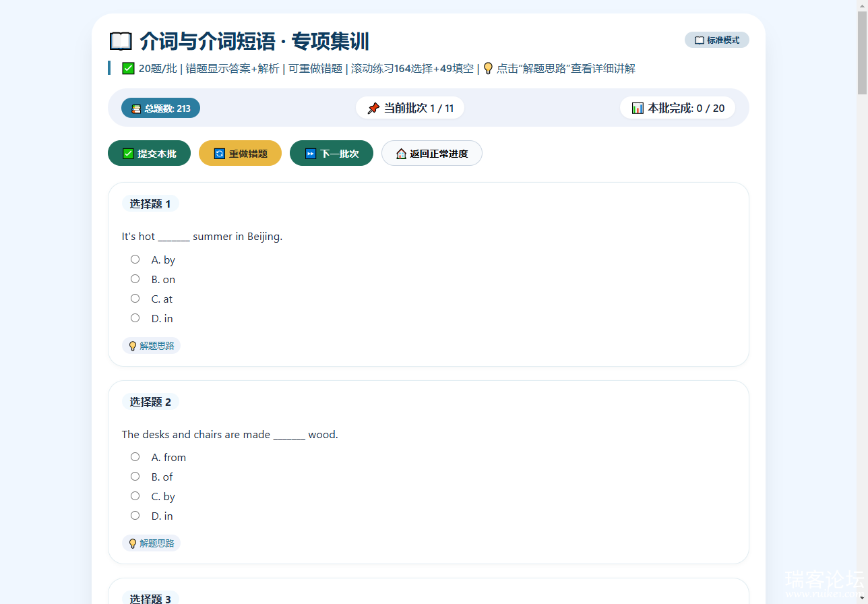
Task: Click the checkmark icon in the 提交本批 button
Action: point(128,154)
